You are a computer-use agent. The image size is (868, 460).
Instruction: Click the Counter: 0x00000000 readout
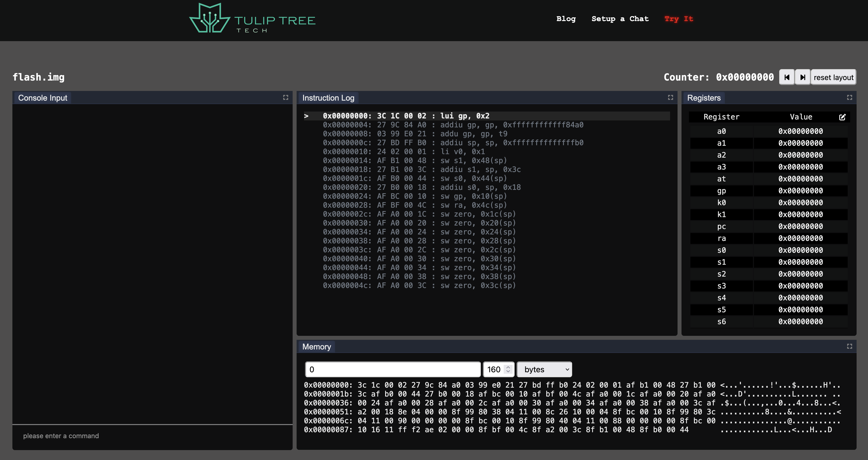pyautogui.click(x=719, y=77)
